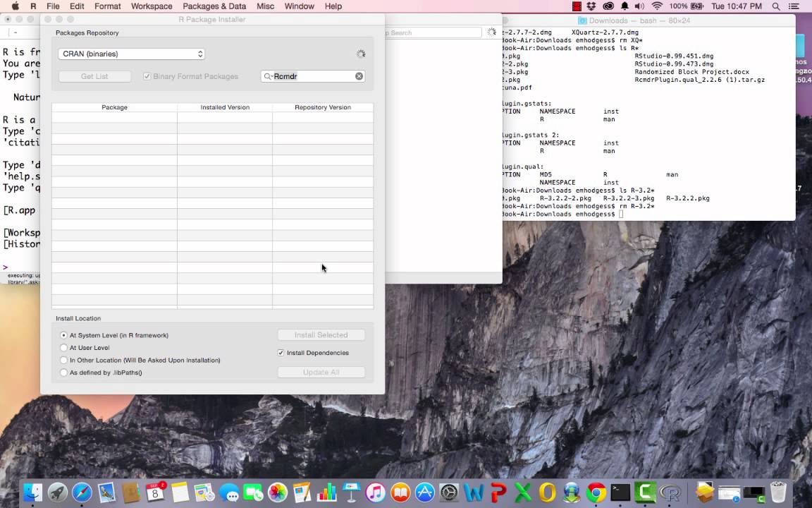Open Pages from the dock

click(302, 492)
